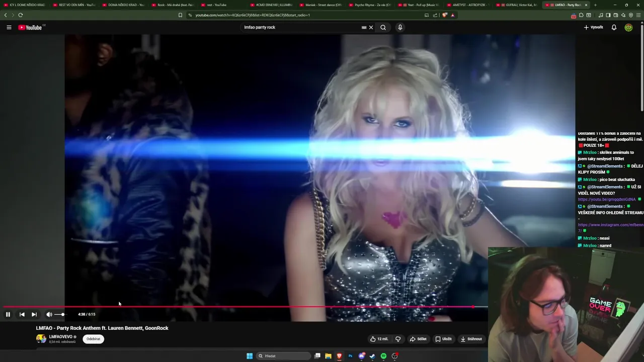Close the LMFAO - Party Rock tab
The width and height of the screenshot is (644, 362).
pos(586,5)
